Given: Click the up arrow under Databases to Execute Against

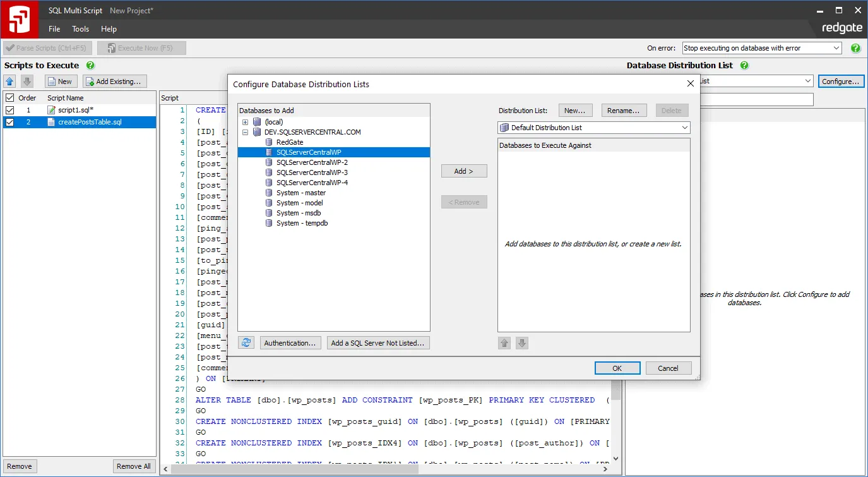Looking at the screenshot, I should tap(504, 342).
